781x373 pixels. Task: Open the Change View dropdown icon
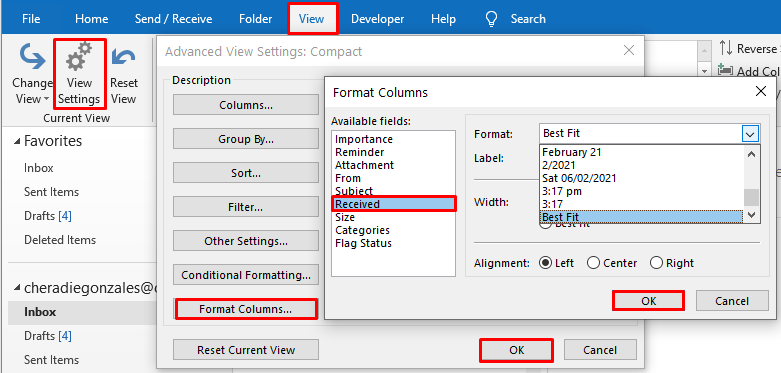pos(33,56)
